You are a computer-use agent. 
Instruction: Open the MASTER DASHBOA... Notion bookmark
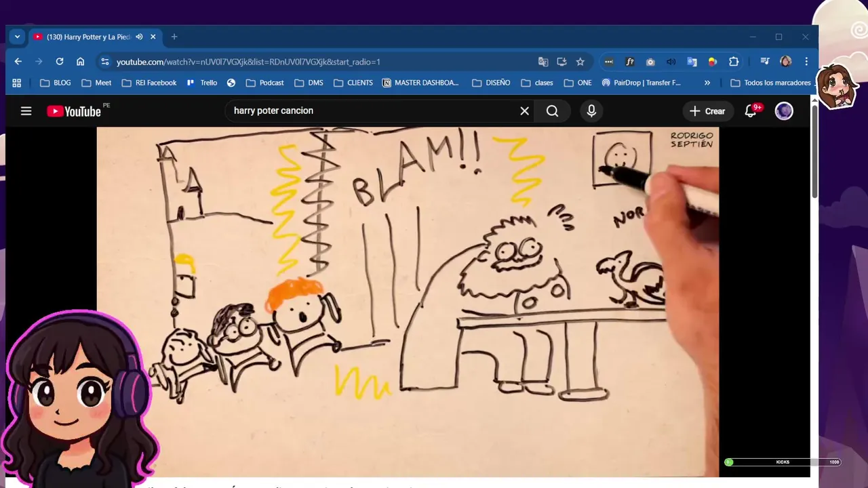click(x=420, y=83)
